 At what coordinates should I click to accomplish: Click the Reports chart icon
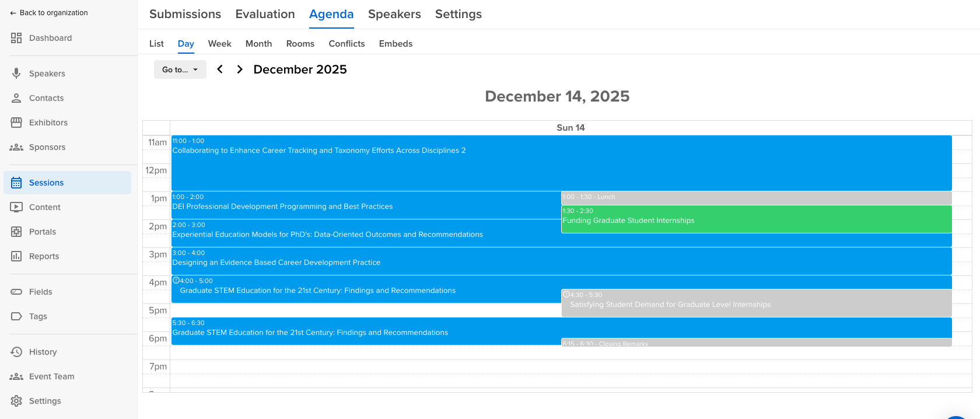(x=16, y=256)
